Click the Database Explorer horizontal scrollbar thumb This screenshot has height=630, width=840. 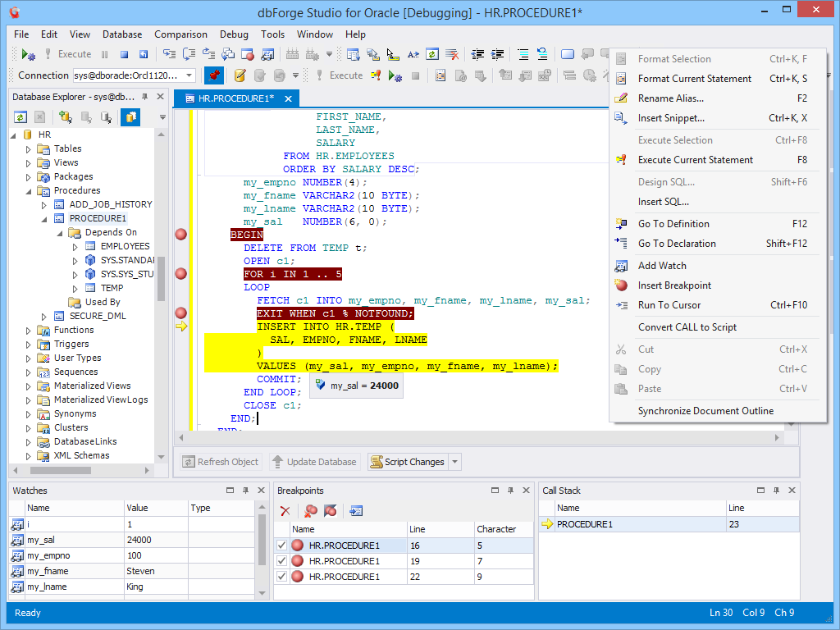click(61, 470)
